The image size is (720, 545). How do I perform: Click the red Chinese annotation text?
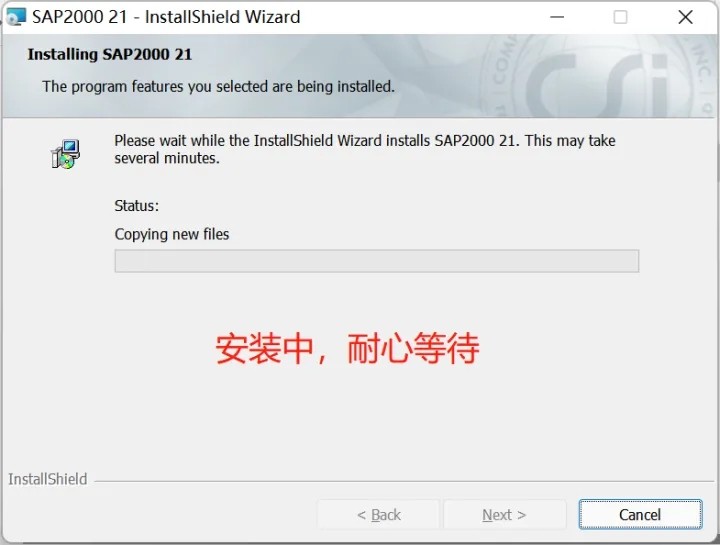click(x=348, y=348)
